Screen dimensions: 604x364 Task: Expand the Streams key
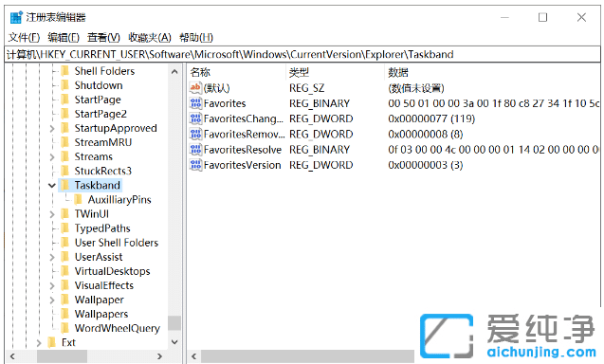point(52,156)
